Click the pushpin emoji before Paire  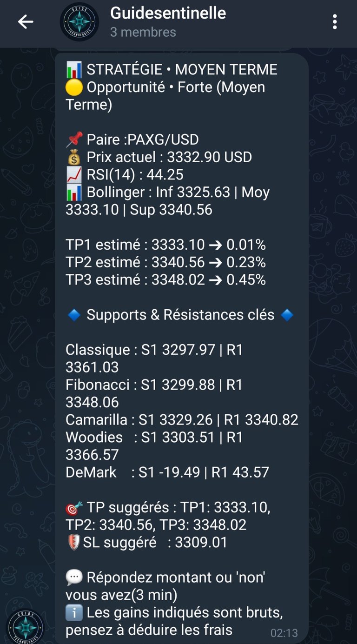pos(74,139)
